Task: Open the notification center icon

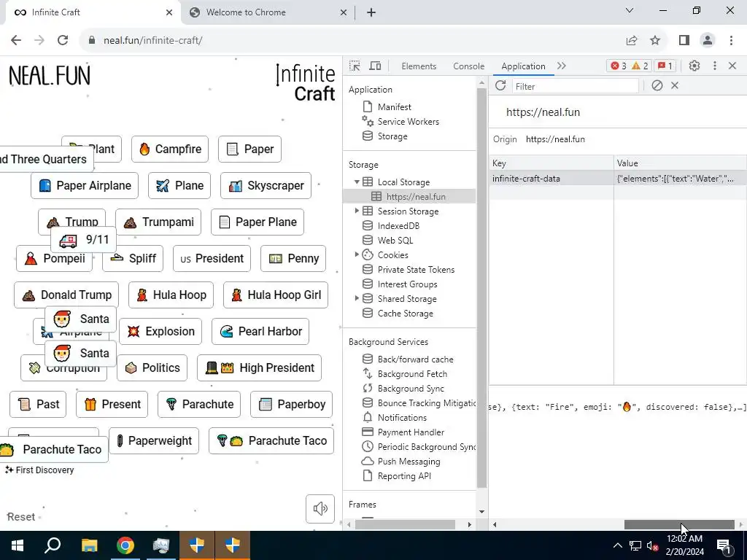Action: 724,545
